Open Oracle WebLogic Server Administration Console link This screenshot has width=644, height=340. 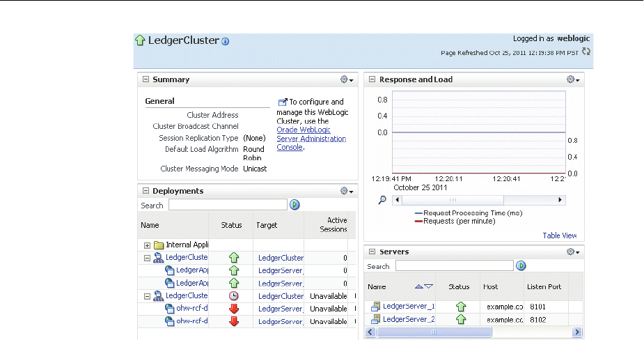(x=311, y=139)
